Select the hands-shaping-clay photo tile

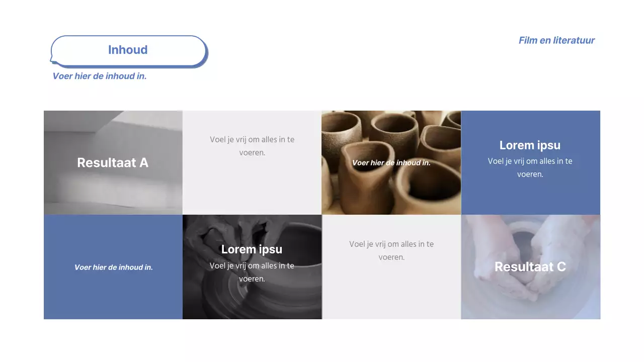(x=531, y=267)
